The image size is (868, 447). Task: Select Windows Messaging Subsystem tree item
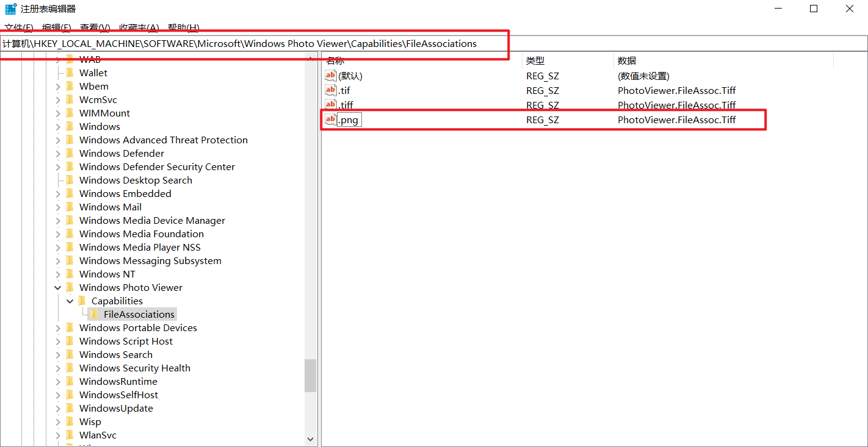[150, 260]
